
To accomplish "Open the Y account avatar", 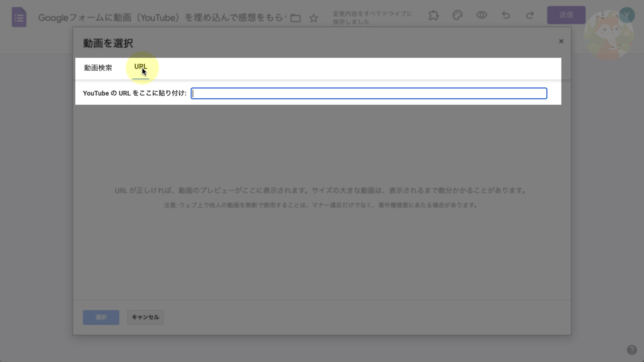I will click(x=627, y=15).
